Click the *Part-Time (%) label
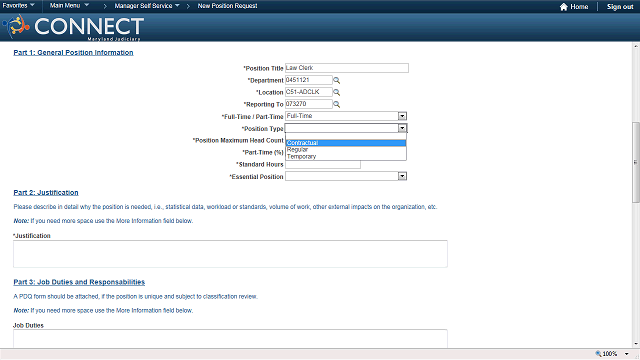This screenshot has width=640, height=360. 263,153
